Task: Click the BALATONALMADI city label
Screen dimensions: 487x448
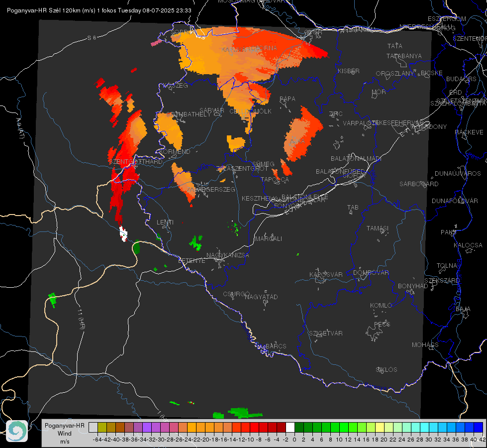Action: tap(356, 159)
